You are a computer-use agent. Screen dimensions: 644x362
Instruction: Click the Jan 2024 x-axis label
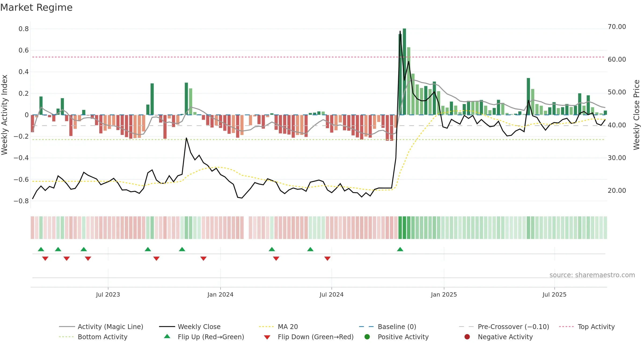[x=220, y=294]
